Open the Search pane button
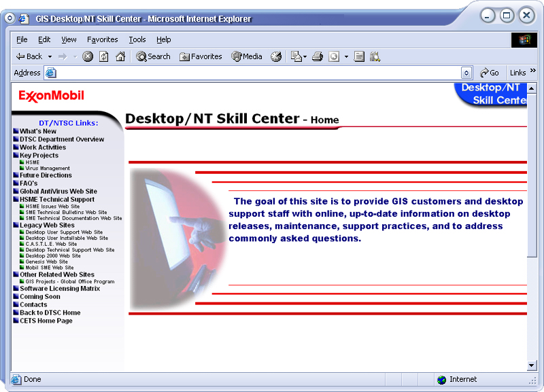544x392 pixels. tap(154, 56)
